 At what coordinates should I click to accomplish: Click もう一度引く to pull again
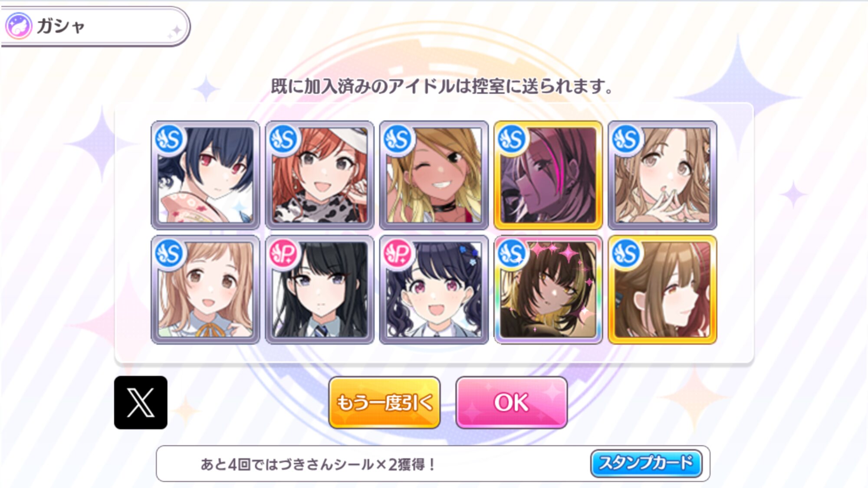tap(385, 403)
